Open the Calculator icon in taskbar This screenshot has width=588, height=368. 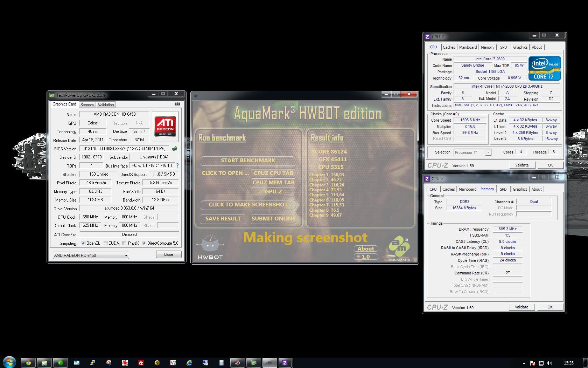pyautogui.click(x=221, y=363)
